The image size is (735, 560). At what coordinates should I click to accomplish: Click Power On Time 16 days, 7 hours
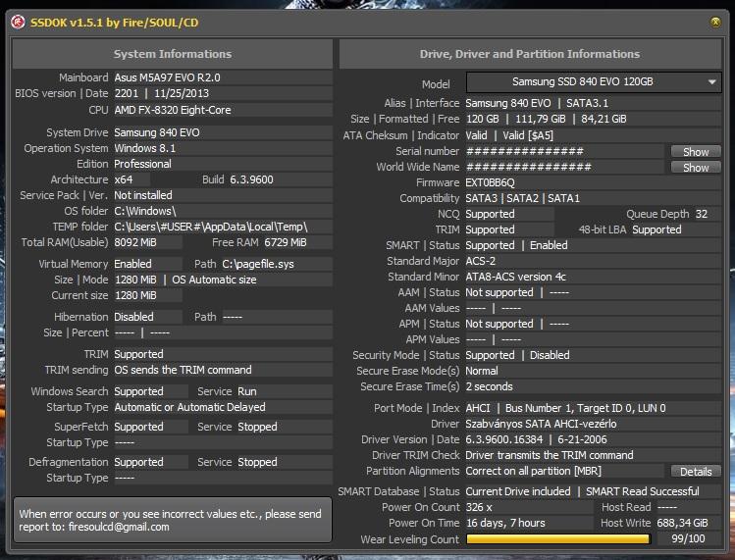(505, 523)
